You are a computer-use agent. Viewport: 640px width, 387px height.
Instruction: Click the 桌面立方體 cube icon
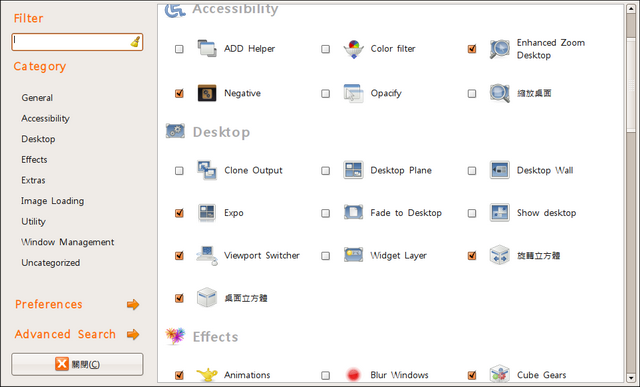point(207,298)
